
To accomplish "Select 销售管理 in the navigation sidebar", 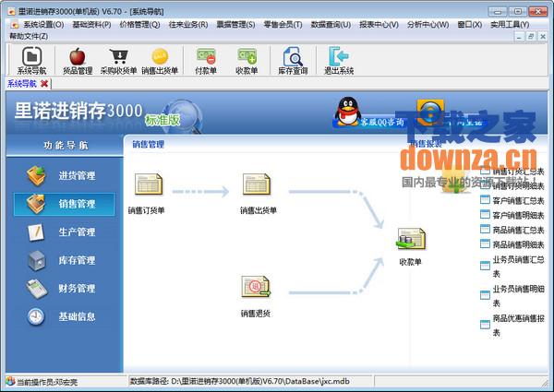I will click(64, 204).
